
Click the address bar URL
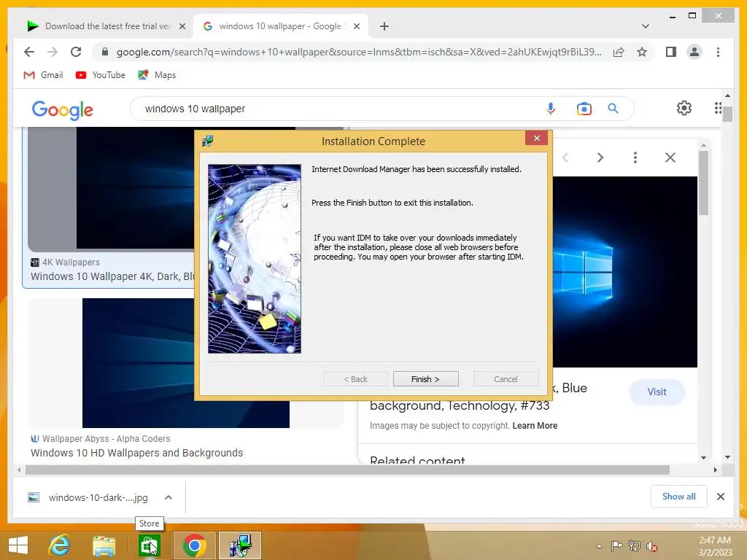click(359, 52)
